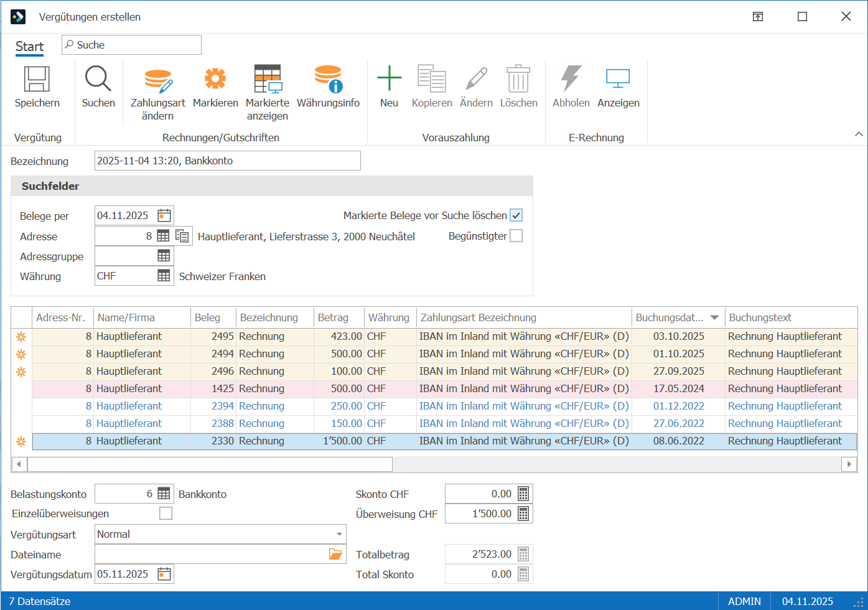Toggle mark on Beleg 2495 row
The width and height of the screenshot is (868, 610).
coord(21,337)
